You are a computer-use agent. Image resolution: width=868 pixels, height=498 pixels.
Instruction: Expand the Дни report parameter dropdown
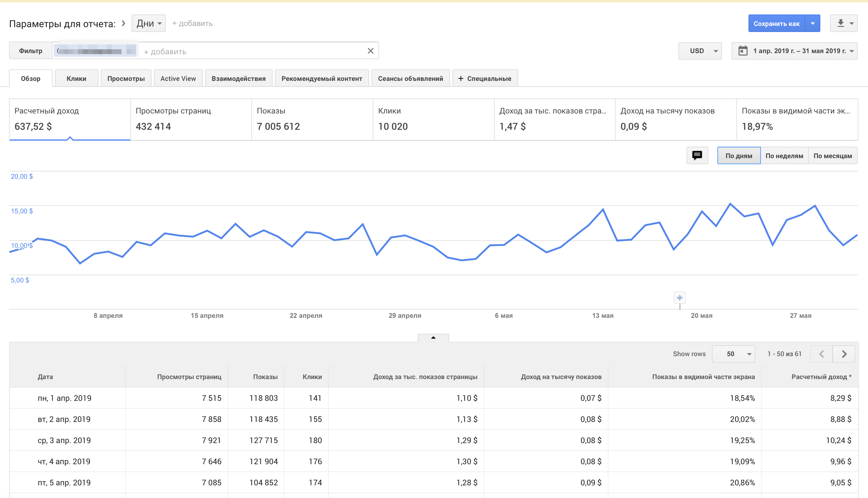point(149,23)
